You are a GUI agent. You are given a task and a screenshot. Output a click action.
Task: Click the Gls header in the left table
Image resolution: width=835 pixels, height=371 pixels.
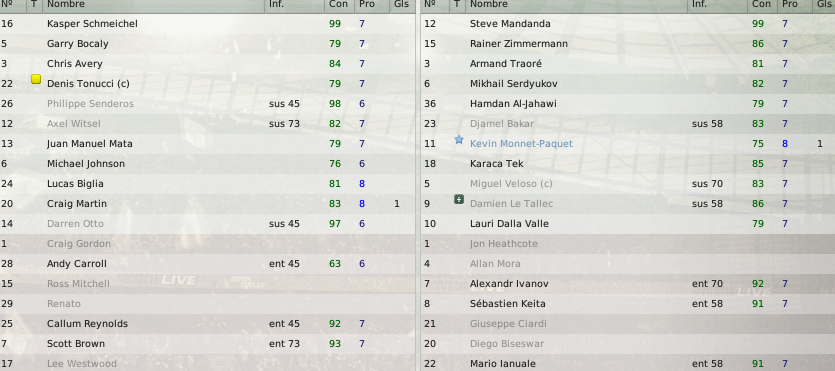402,4
